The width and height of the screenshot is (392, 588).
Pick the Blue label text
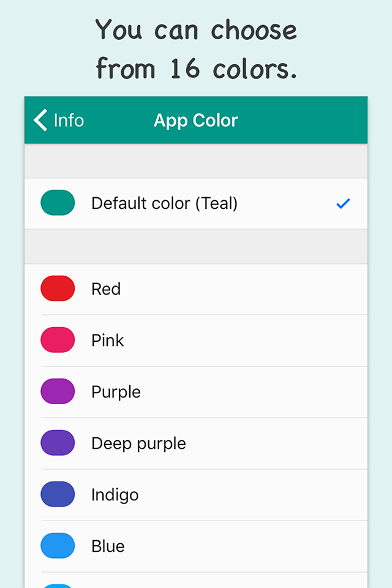[108, 546]
